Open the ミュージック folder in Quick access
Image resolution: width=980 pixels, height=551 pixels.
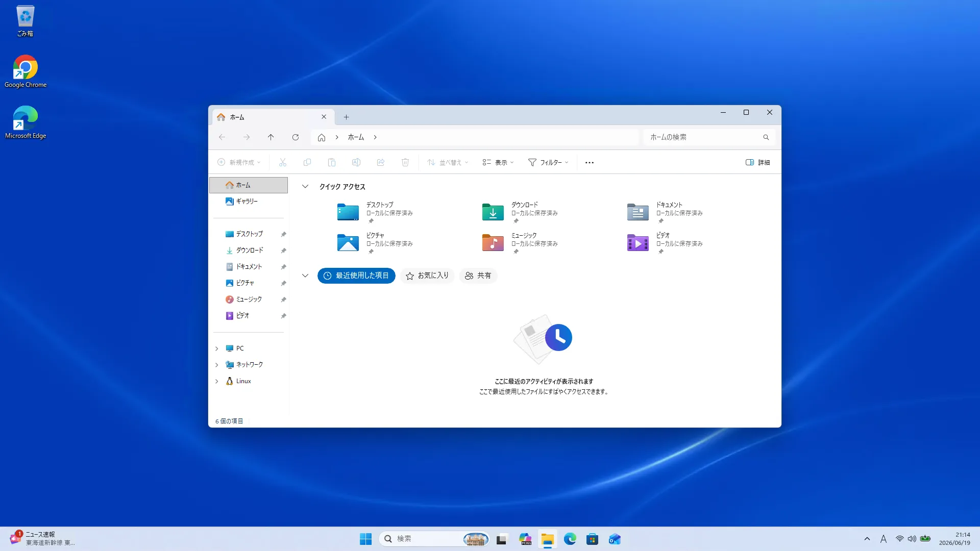click(520, 243)
